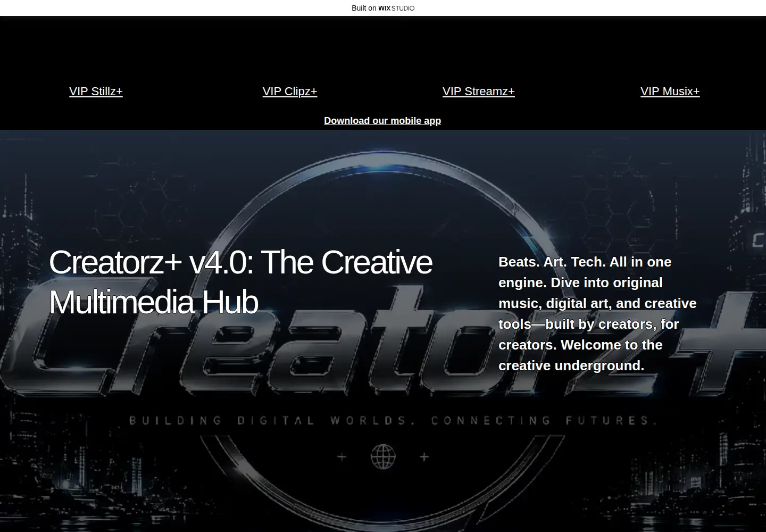Open the VIP Stillz+ link
766x532 pixels.
[x=96, y=92]
